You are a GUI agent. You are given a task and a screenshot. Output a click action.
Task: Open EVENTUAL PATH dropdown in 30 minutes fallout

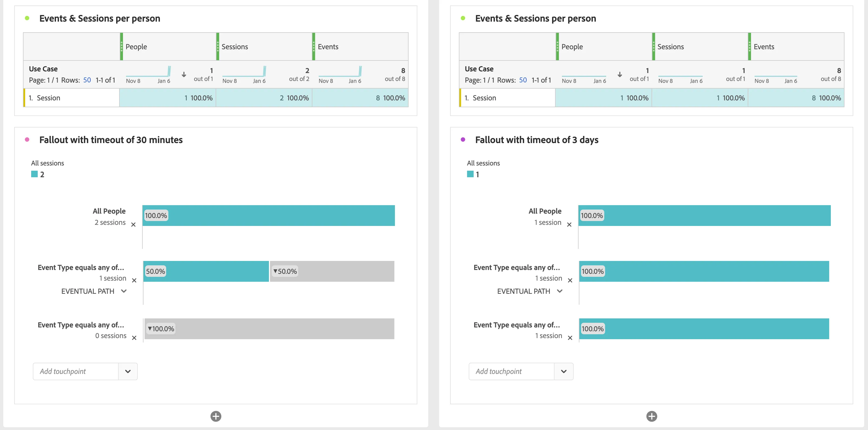[x=94, y=291]
